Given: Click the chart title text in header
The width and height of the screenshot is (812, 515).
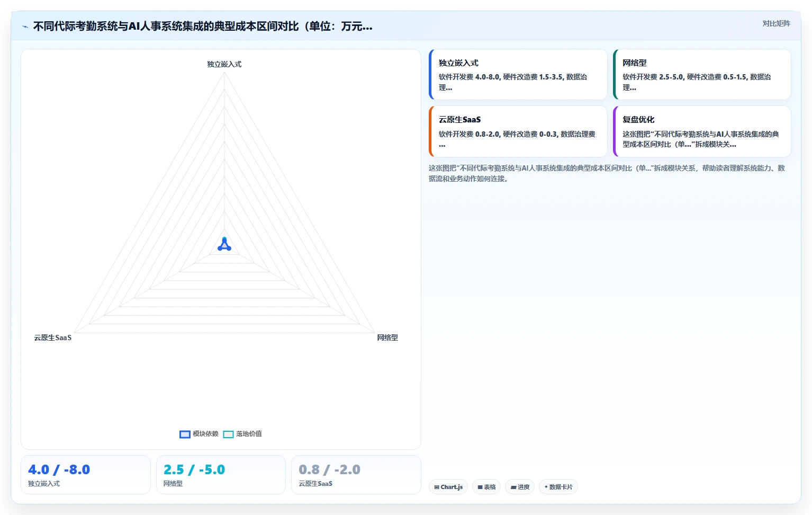Looking at the screenshot, I should 203,26.
